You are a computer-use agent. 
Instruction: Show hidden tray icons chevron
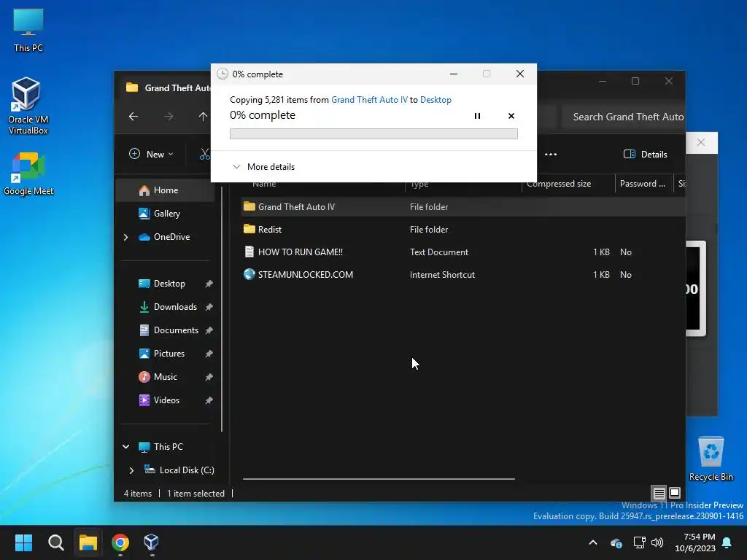tap(593, 542)
